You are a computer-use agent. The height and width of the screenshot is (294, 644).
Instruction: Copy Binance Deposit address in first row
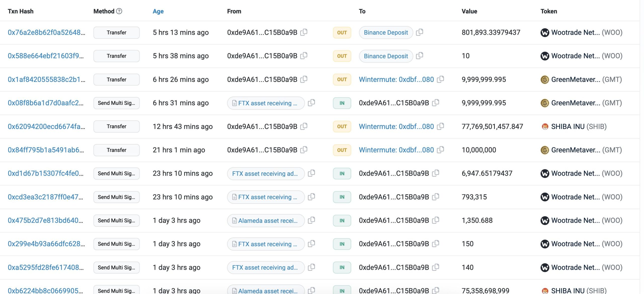(419, 32)
